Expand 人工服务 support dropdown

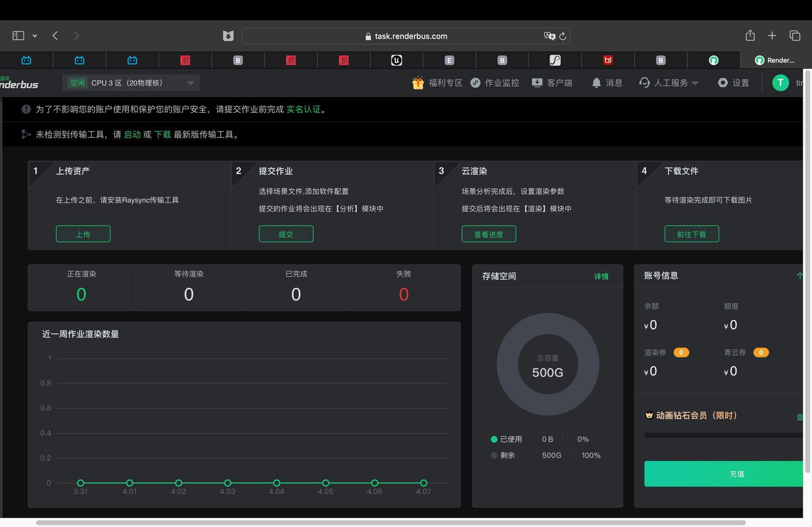(x=695, y=83)
